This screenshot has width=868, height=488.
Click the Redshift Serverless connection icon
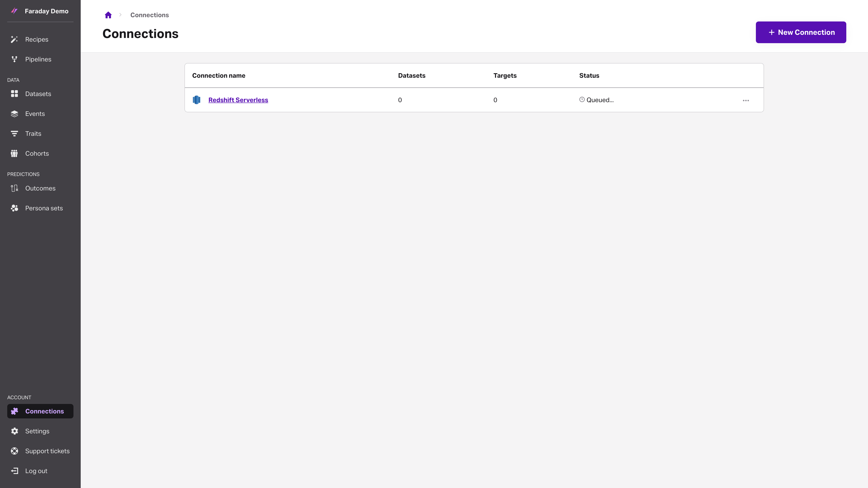pos(197,100)
